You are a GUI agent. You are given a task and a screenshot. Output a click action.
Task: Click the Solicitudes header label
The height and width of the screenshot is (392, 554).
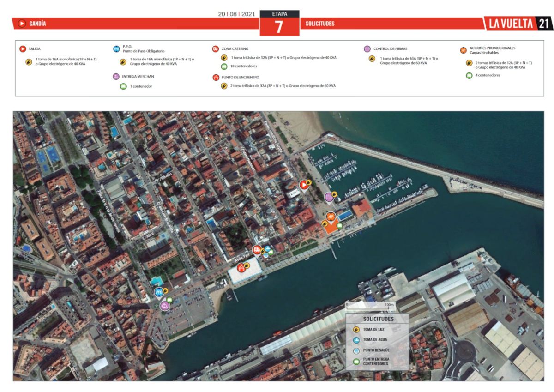pos(320,24)
